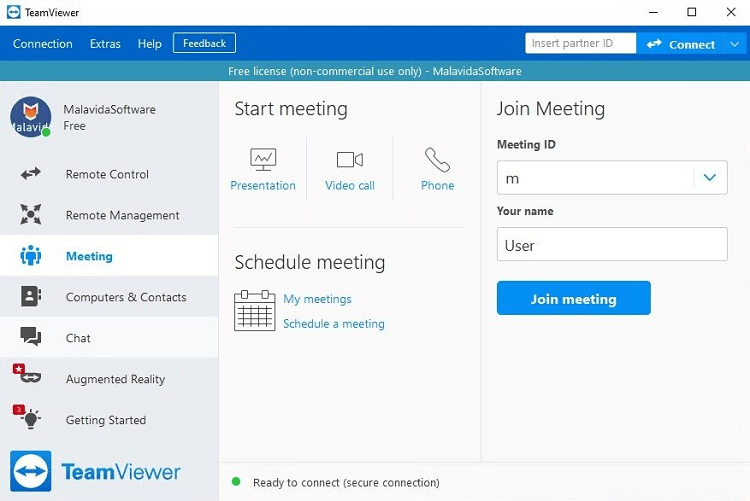Image resolution: width=750 pixels, height=501 pixels.
Task: Click the Chat speech bubbles icon
Action: [x=31, y=336]
